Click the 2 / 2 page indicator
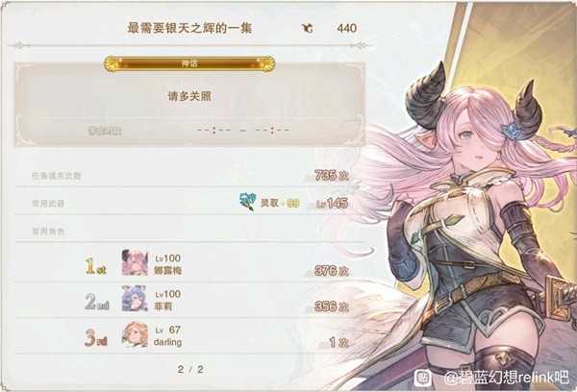Viewport: 577px width, 392px height. (190, 369)
